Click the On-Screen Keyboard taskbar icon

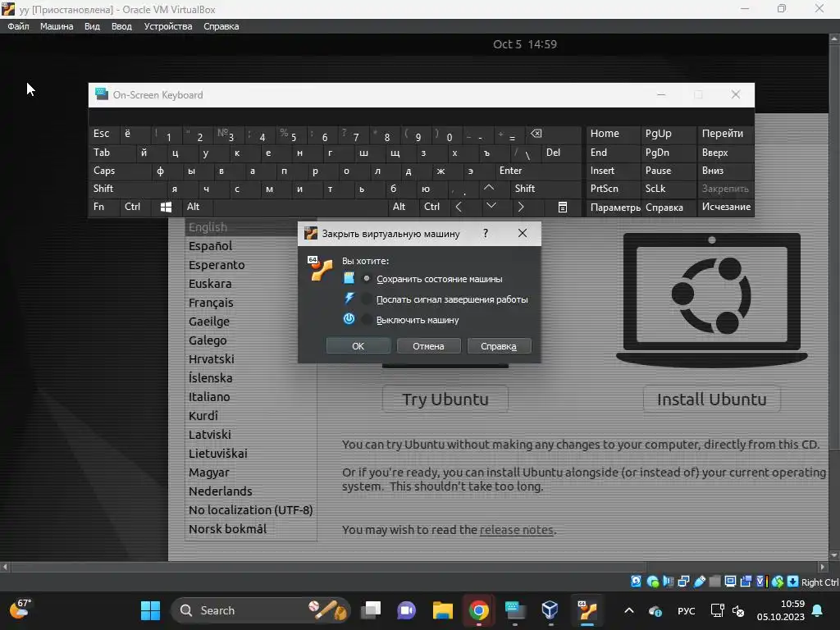[x=515, y=610]
